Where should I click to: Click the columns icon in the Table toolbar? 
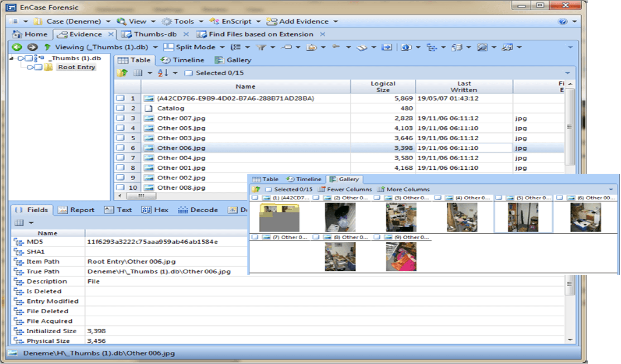click(138, 73)
